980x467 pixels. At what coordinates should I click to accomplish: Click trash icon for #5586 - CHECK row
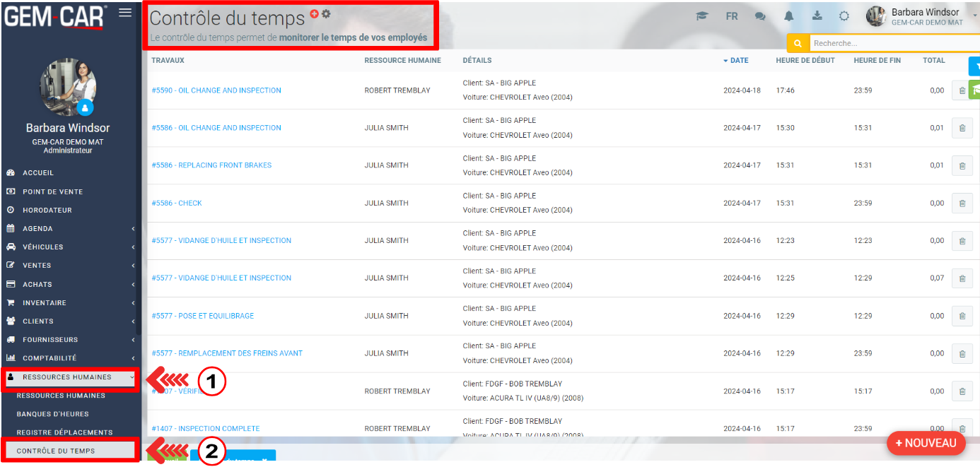tap(961, 203)
